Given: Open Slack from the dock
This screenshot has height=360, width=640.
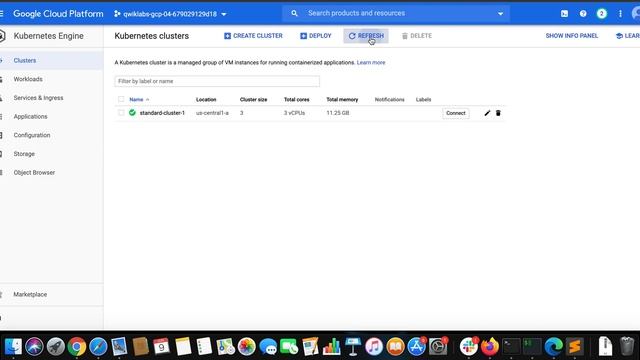Looking at the screenshot, I should click(x=469, y=347).
